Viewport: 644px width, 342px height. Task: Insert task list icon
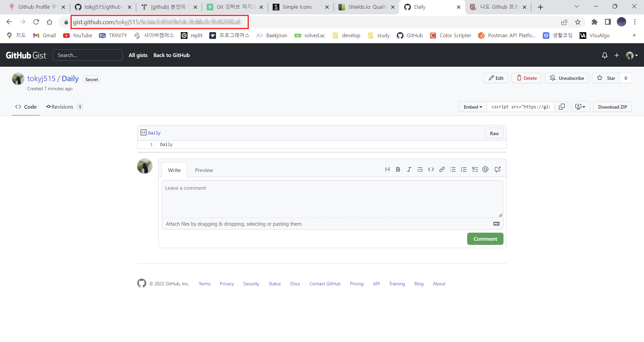coord(475,170)
